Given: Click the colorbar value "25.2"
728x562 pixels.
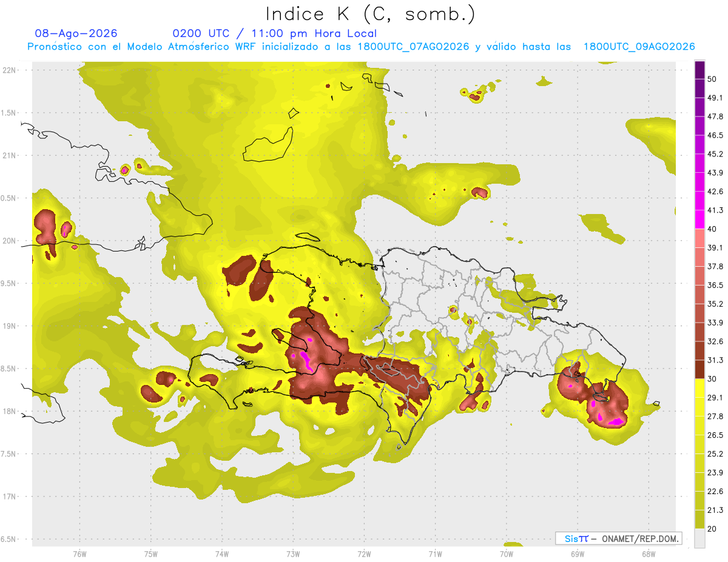Looking at the screenshot, I should [x=715, y=453].
